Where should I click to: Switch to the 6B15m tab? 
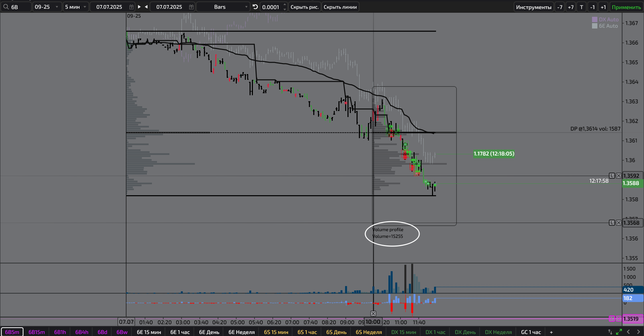pyautogui.click(x=37, y=332)
